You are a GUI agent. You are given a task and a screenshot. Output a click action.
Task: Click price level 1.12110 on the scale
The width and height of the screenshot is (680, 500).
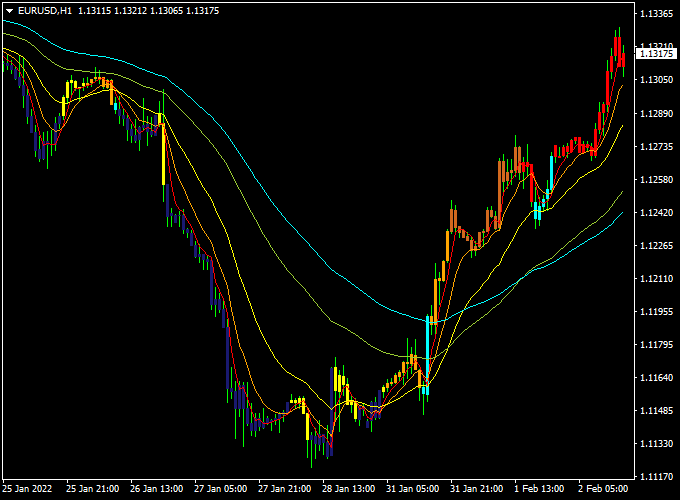coord(657,278)
